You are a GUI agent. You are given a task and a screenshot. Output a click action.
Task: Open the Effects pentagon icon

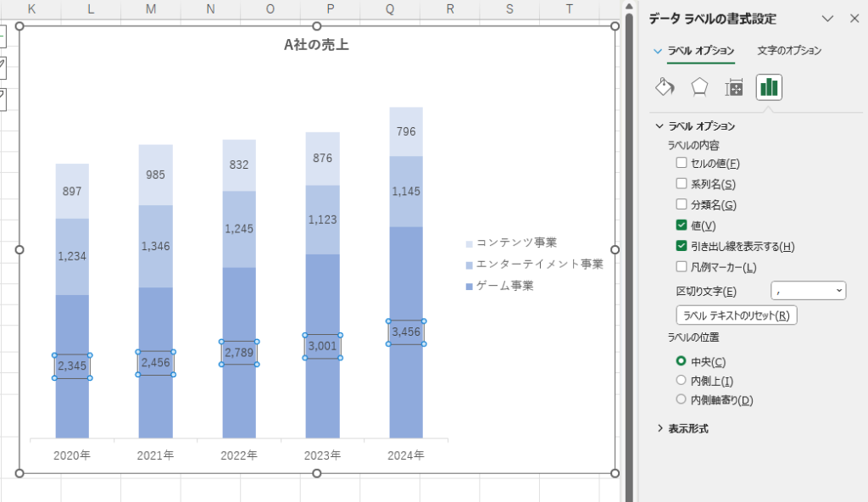pyautogui.click(x=699, y=87)
